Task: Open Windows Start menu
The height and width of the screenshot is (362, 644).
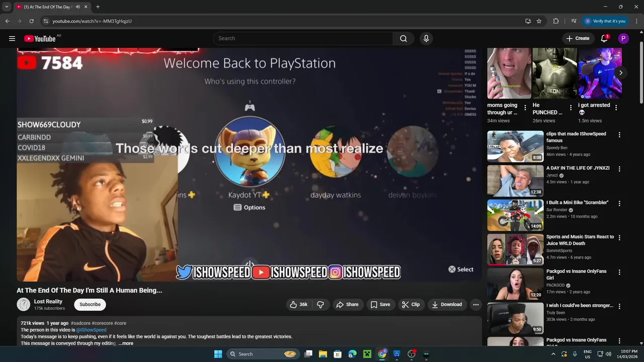Action: 218,354
